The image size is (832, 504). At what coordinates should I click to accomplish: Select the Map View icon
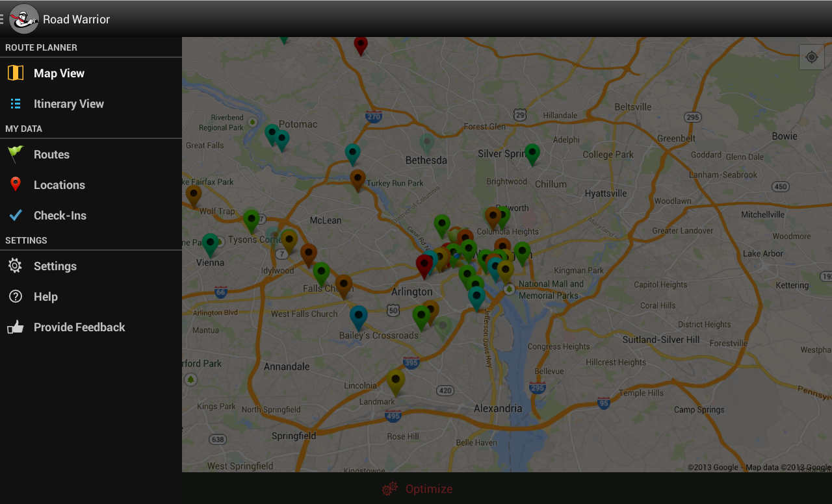[14, 73]
